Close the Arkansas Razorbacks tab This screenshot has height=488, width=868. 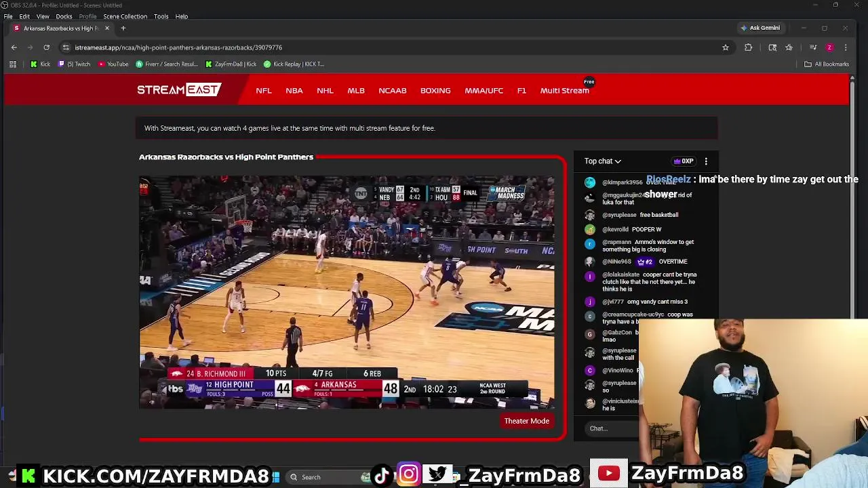pos(106,28)
